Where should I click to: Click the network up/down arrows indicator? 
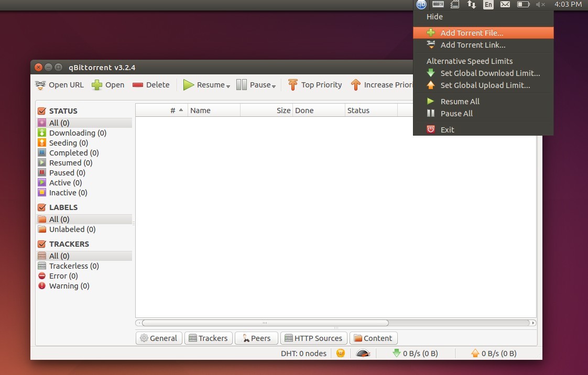[x=471, y=4]
